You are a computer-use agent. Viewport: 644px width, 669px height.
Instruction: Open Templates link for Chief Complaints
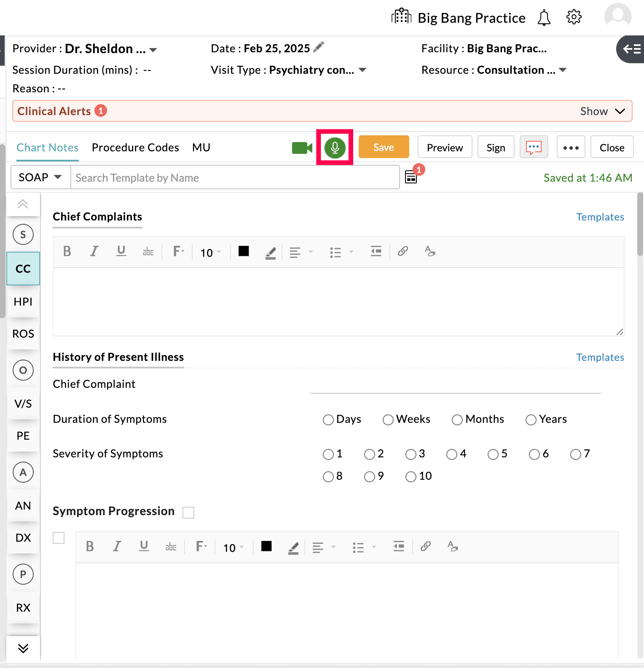tap(600, 217)
